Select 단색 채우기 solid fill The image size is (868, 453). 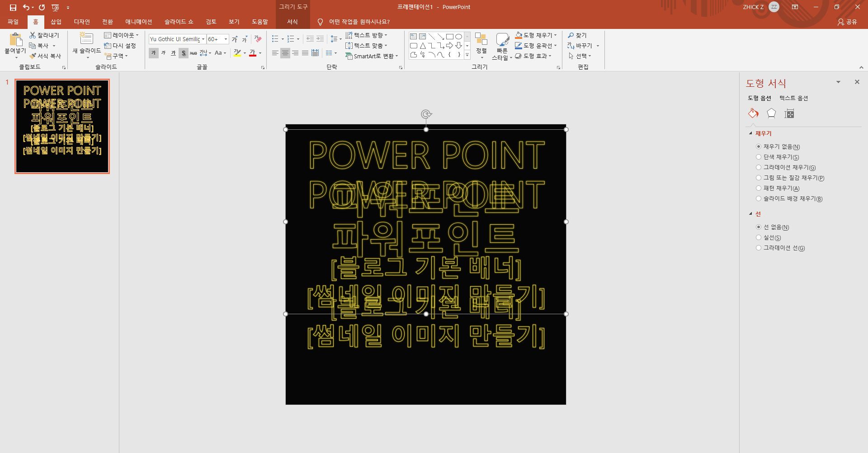(x=777, y=157)
